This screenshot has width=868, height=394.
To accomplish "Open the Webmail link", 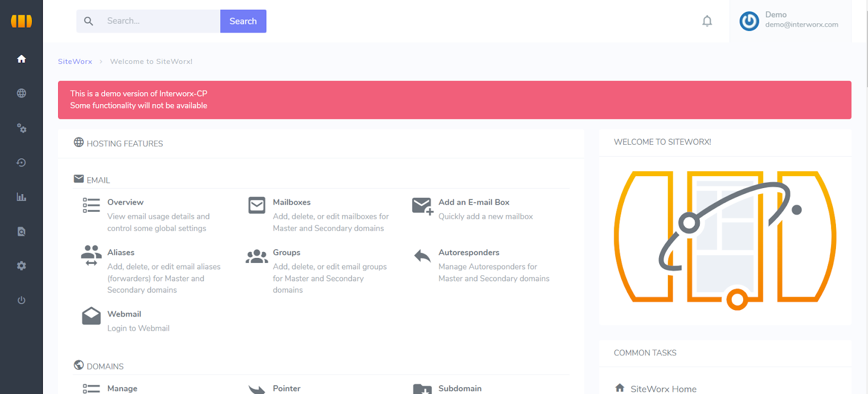I will [124, 314].
